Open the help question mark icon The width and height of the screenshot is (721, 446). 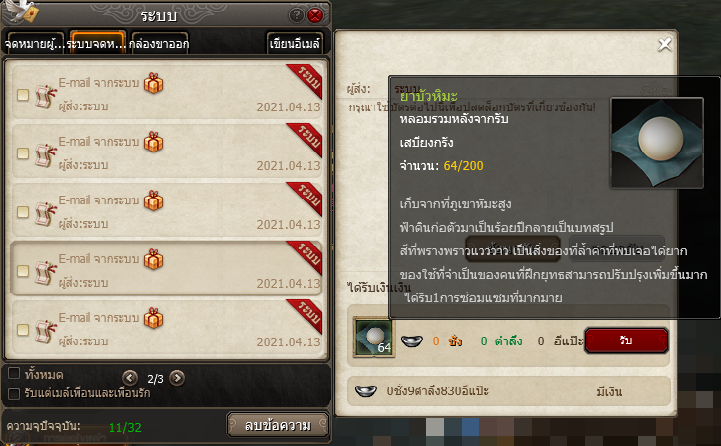pos(296,16)
